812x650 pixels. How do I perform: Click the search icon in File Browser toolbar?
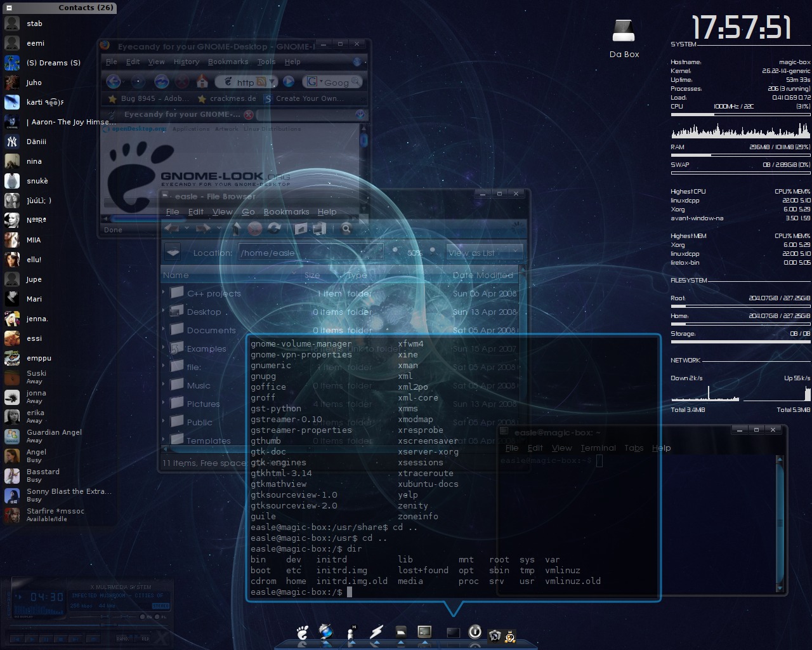(x=346, y=229)
